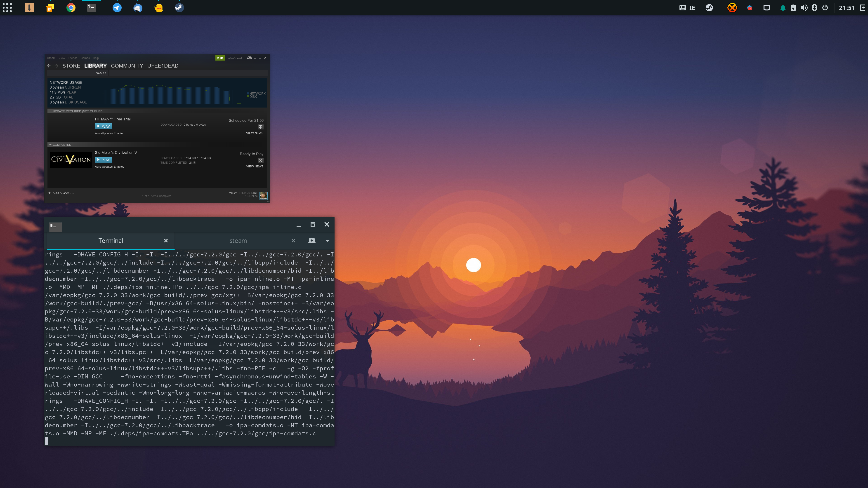Close the Terminal tab
Image resolution: width=868 pixels, height=488 pixels.
[166, 241]
